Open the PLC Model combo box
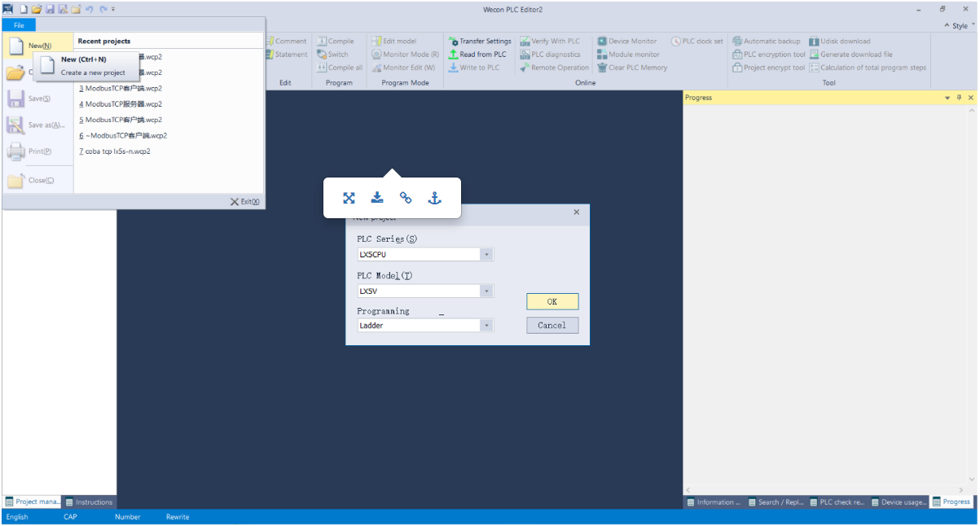This screenshot has height=526, width=980. tap(486, 291)
